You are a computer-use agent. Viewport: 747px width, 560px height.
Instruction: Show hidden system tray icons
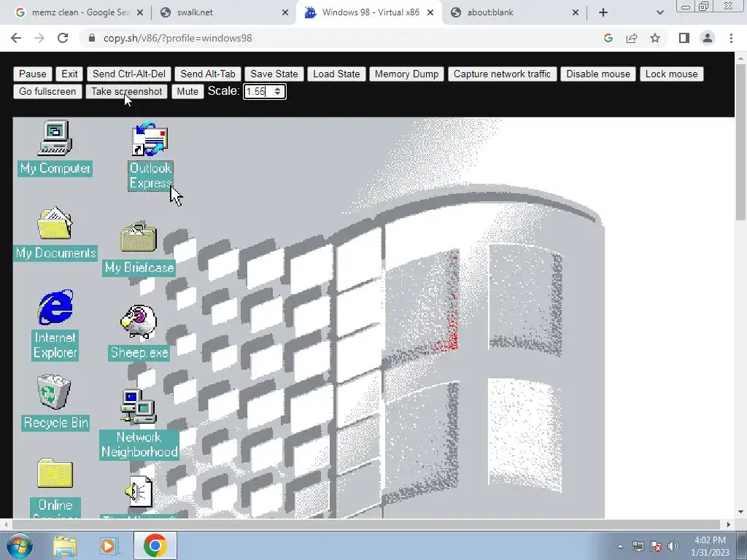click(620, 546)
